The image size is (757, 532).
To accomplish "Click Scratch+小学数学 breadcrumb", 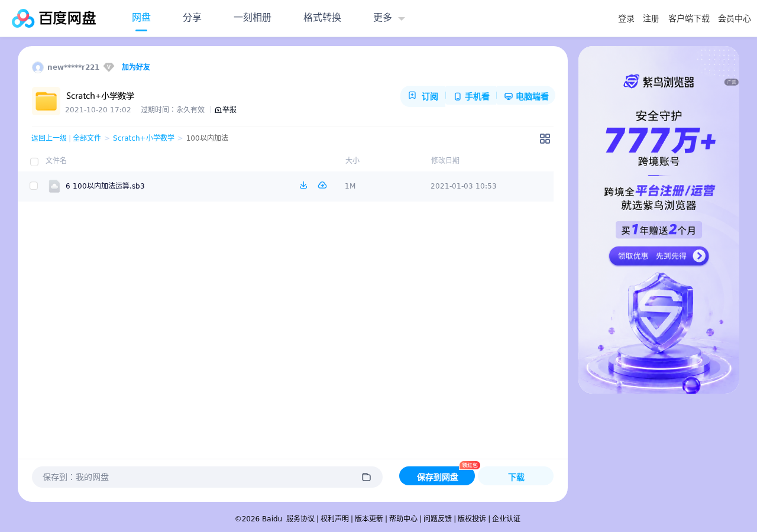I will click(x=144, y=138).
